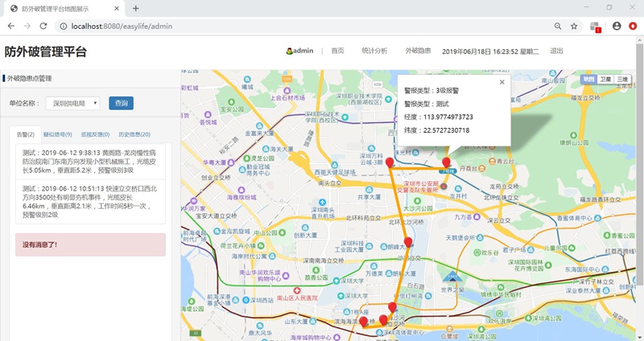644x341 pixels.
Task: Close the alarm info popup on map
Action: coord(502,81)
